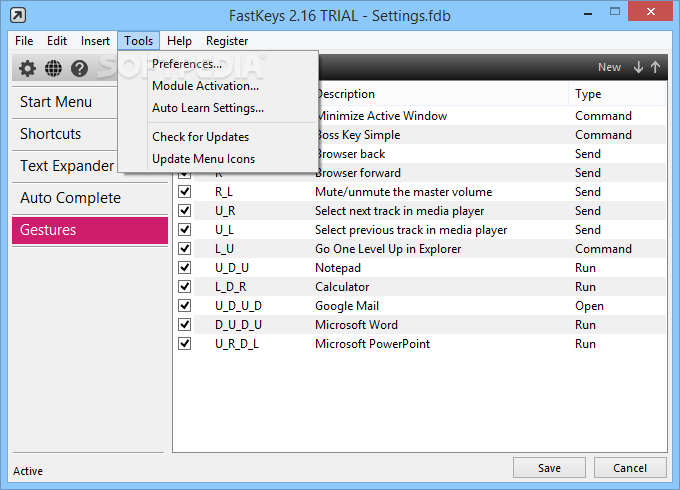Move gesture down with down arrow
The image size is (680, 490).
[638, 67]
